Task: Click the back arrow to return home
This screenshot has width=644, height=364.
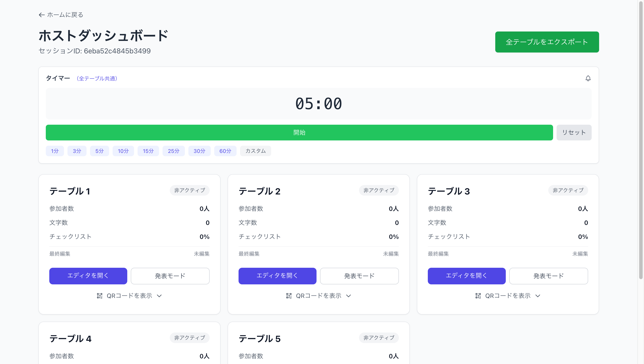Action: click(x=41, y=15)
